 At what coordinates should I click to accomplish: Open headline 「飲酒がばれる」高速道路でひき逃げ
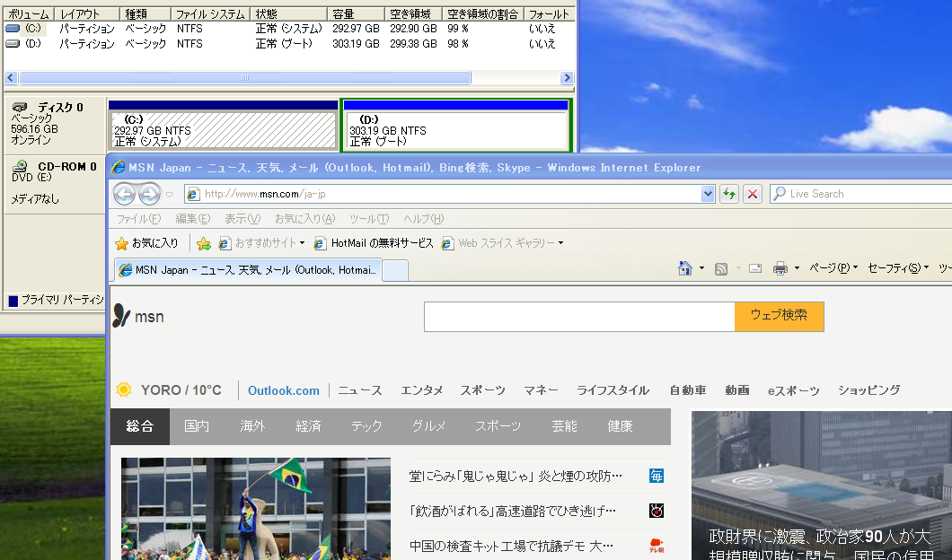click(x=513, y=512)
